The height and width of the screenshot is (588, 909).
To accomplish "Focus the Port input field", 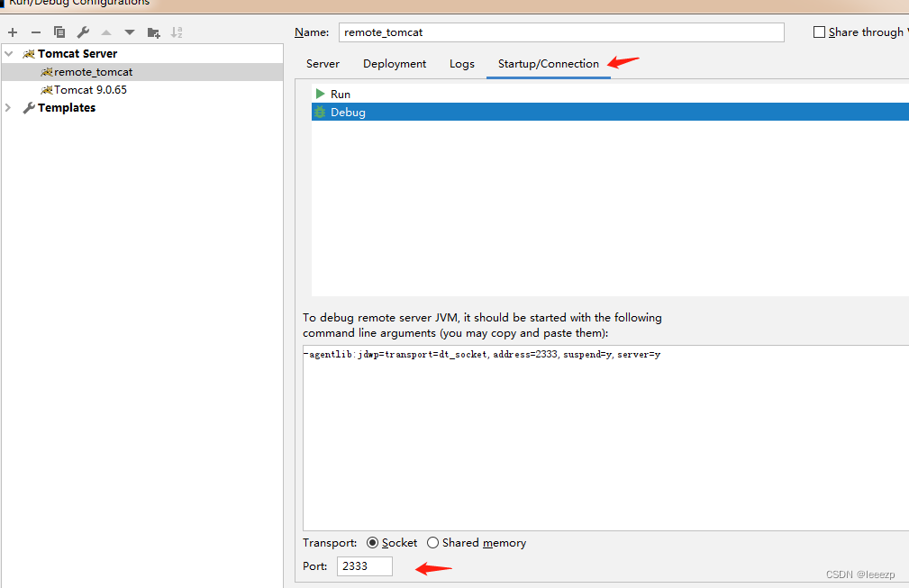I will [x=365, y=566].
